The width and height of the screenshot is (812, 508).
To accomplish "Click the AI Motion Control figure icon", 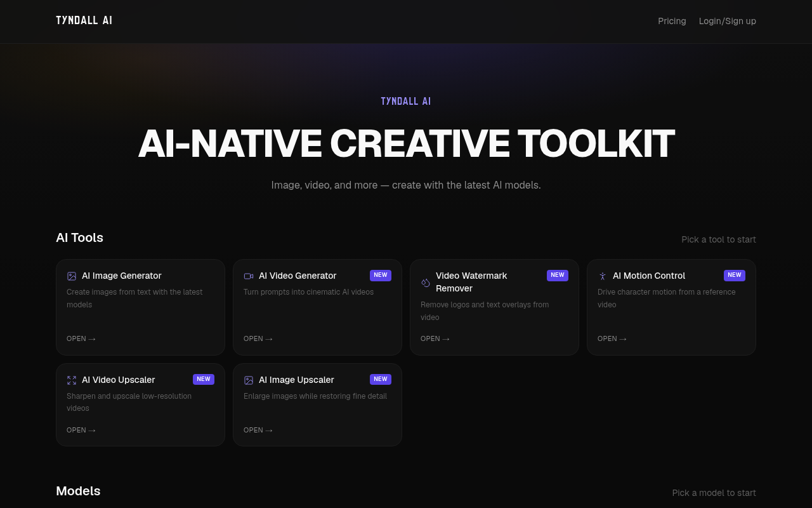I will pyautogui.click(x=603, y=276).
